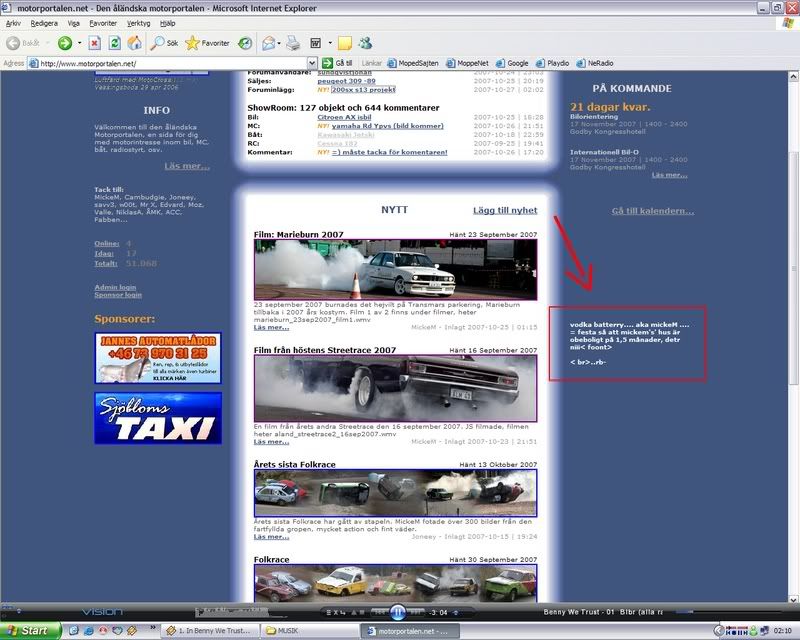Viewport: 800px width, 640px height.
Task: Open the 200sx s13 projekt forum link
Action: pos(363,90)
